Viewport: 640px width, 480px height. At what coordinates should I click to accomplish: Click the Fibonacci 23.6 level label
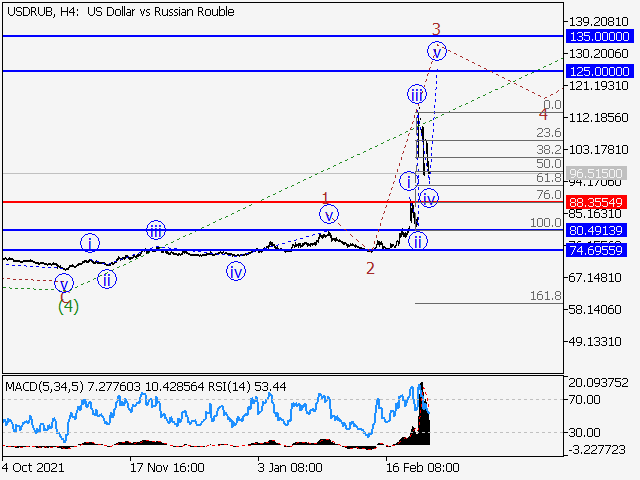coord(549,133)
